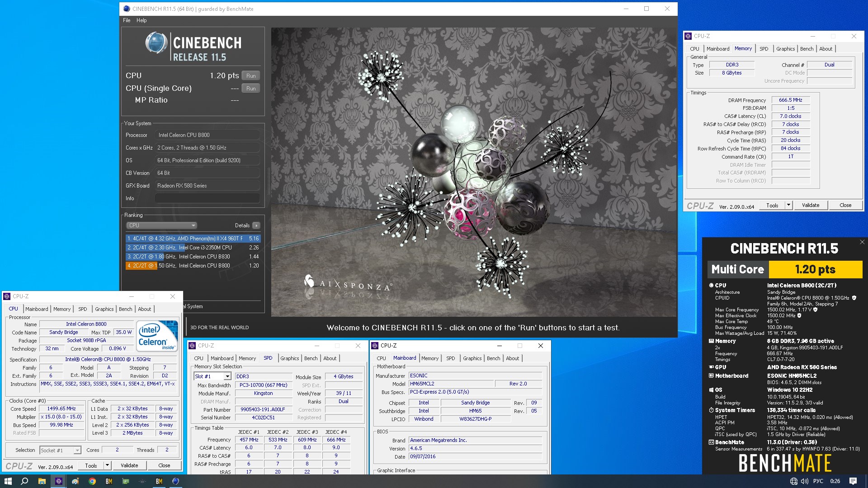Viewport: 868px width, 488px height.
Task: Open Bench tab in CPU-Z CPU window
Action: 125,309
